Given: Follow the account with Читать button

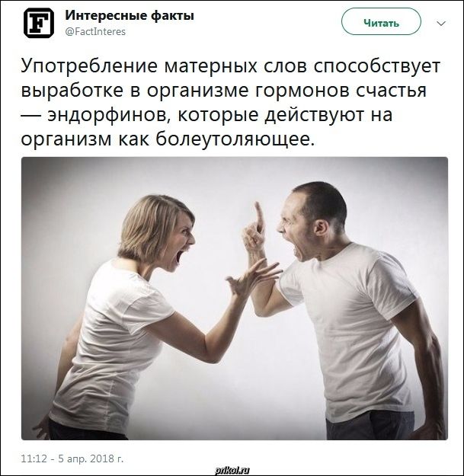Looking at the screenshot, I should 381,22.
